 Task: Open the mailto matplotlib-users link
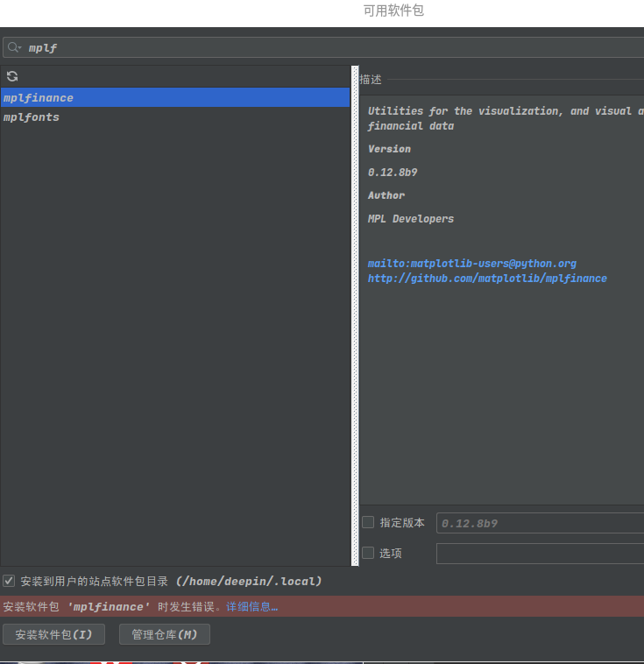tap(471, 264)
